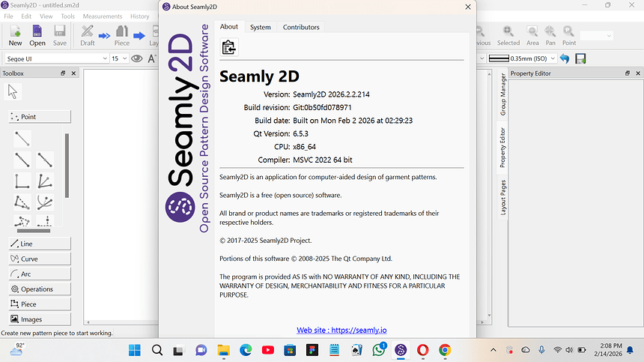Open the Segoe UI font dropdown
Image resolution: width=644 pixels, height=362 pixels.
tap(57, 58)
